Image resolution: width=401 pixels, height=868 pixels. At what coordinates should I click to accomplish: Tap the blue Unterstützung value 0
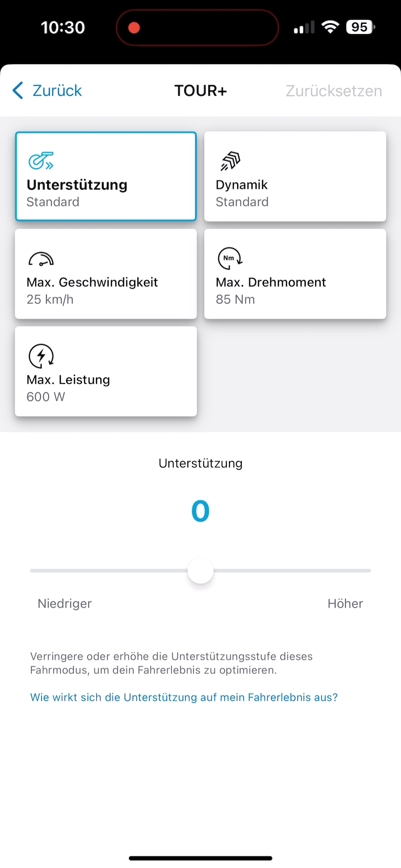tap(200, 511)
